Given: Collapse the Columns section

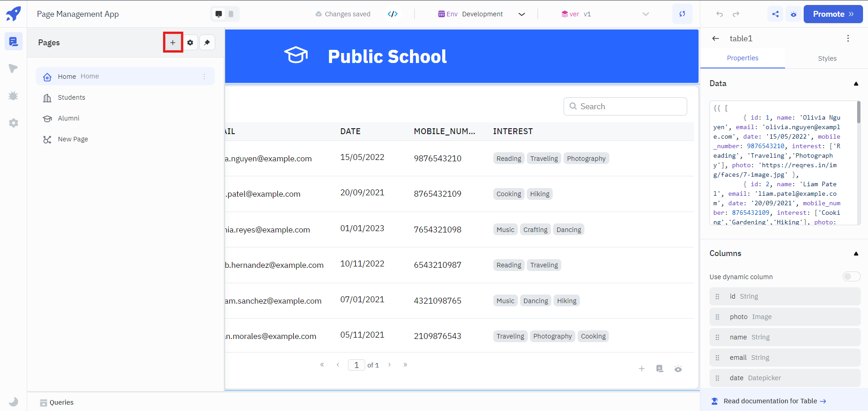Looking at the screenshot, I should click(856, 253).
